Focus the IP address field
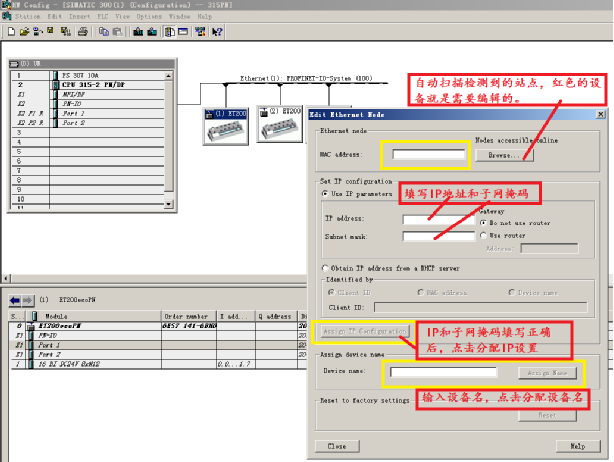Image resolution: width=614 pixels, height=462 pixels. click(439, 219)
